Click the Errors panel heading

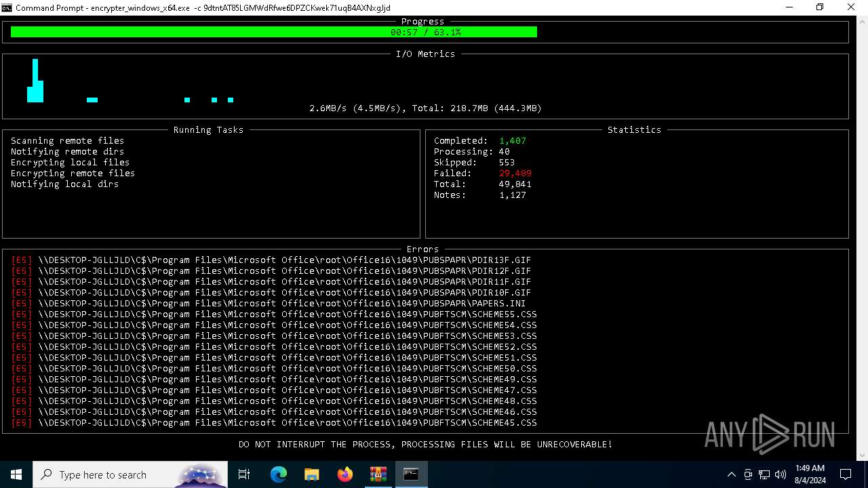click(422, 249)
